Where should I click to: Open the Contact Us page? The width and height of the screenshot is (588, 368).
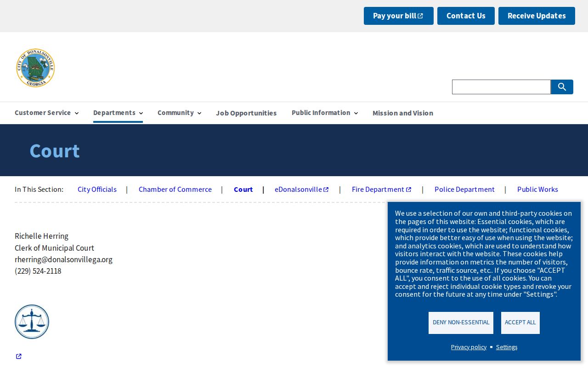pyautogui.click(x=466, y=16)
